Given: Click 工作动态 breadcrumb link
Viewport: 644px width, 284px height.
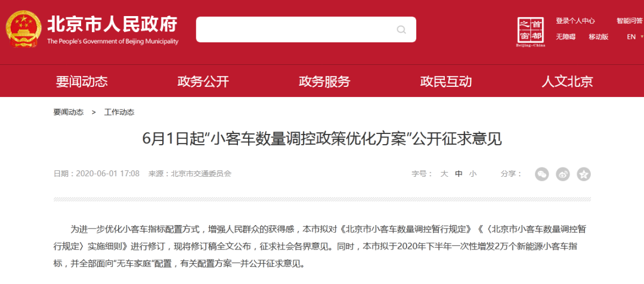Looking at the screenshot, I should point(119,112).
